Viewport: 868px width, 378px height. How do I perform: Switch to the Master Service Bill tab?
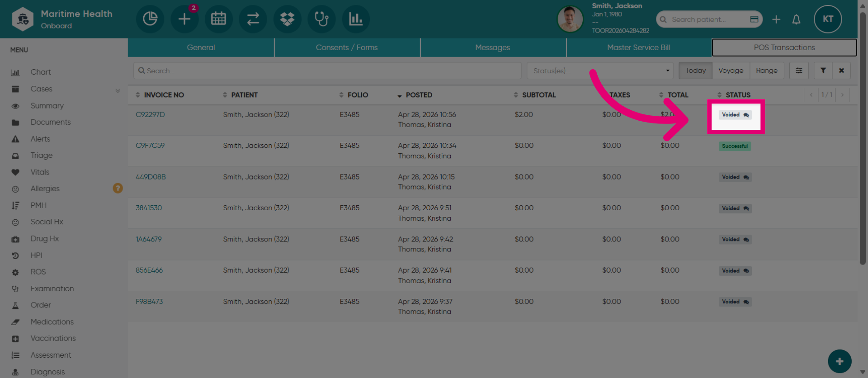(x=638, y=47)
